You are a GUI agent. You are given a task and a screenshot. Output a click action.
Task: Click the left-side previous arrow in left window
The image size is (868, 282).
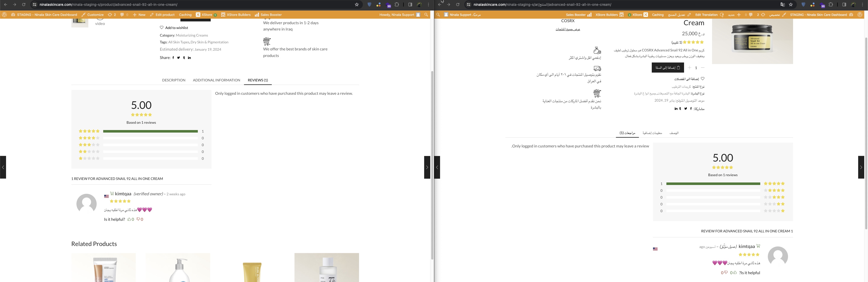pyautogui.click(x=3, y=167)
